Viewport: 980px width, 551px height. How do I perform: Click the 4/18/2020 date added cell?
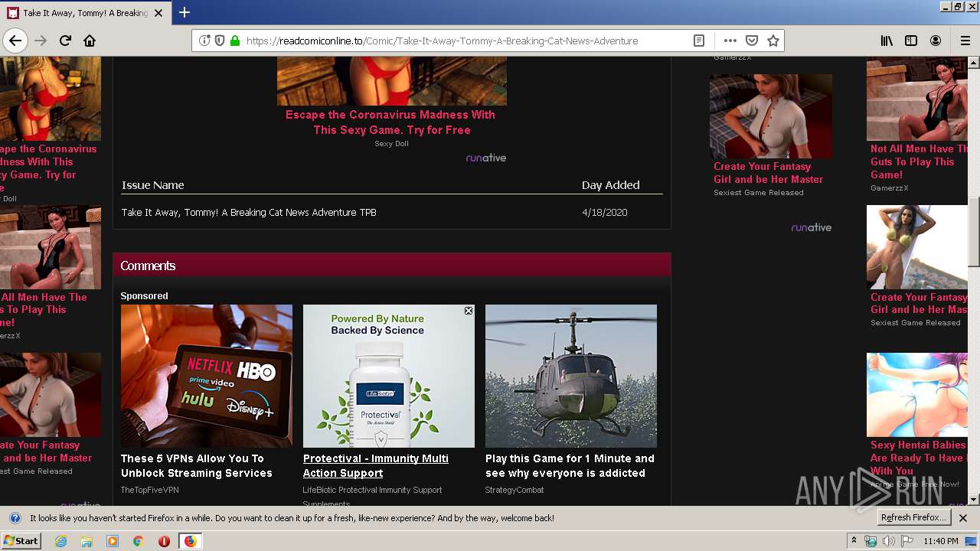[x=605, y=212]
